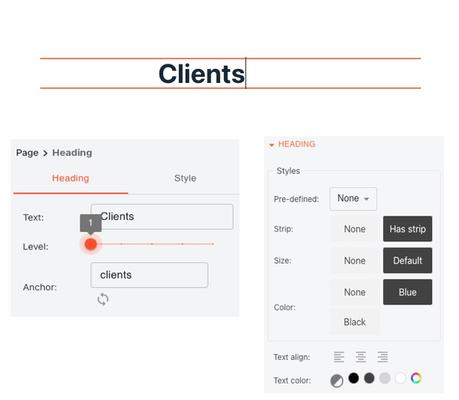
Task: Select the default half-tone text color icon
Action: (337, 381)
